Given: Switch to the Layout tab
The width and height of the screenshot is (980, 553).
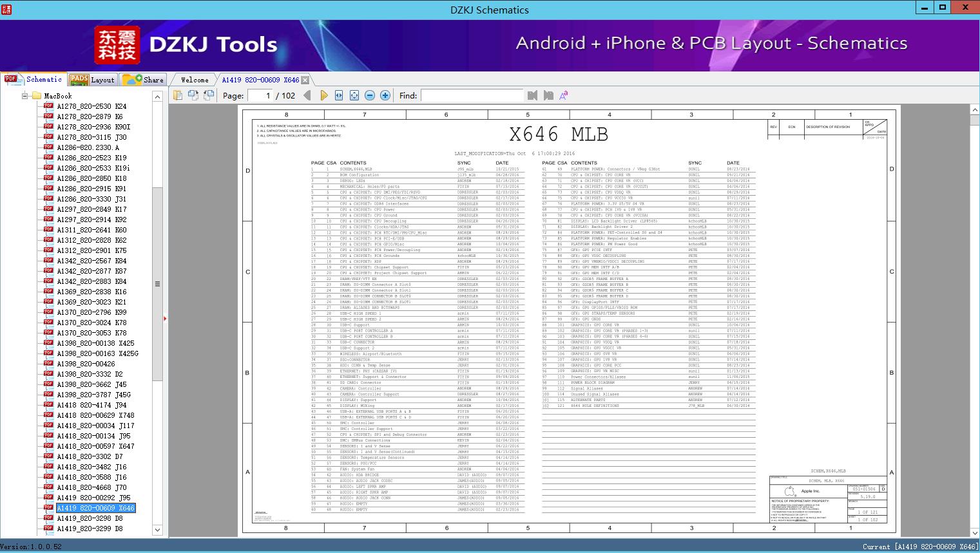Looking at the screenshot, I should 92,79.
